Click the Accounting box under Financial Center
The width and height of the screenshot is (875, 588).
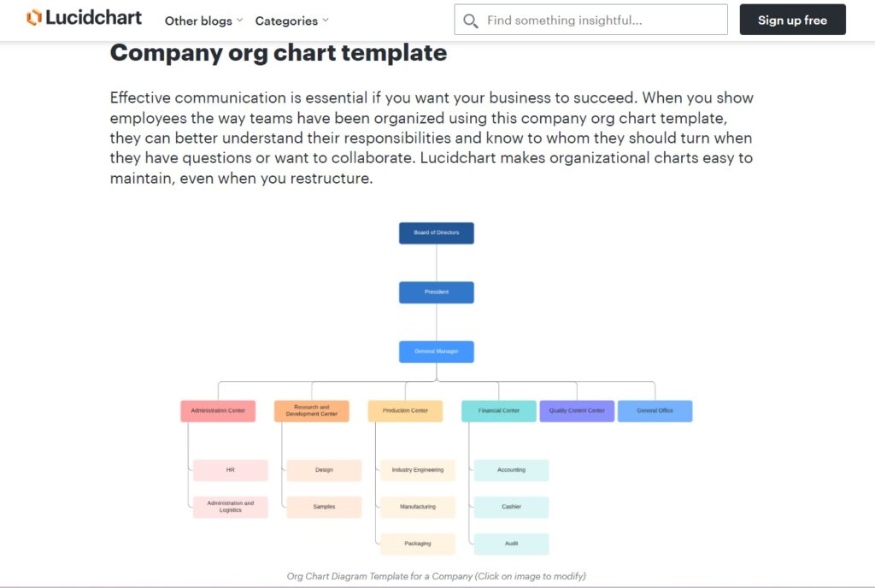coord(511,470)
